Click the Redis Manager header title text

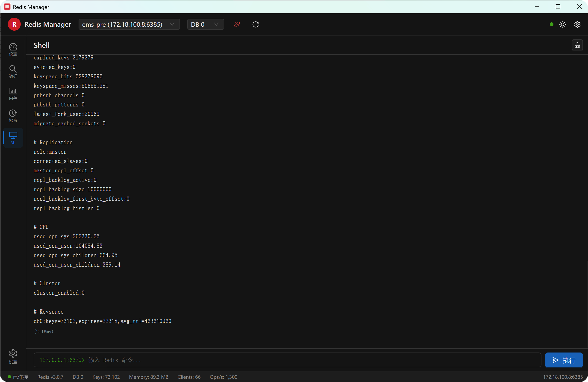(48, 24)
